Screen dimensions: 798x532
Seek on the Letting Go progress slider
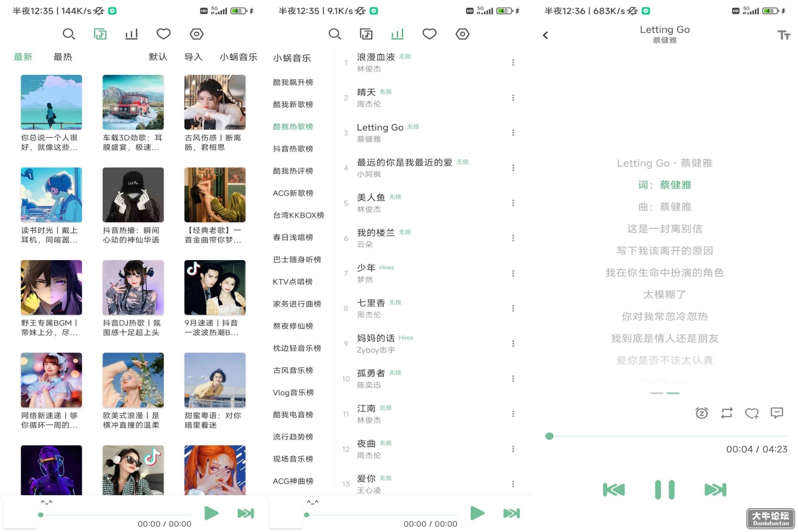tap(668, 436)
